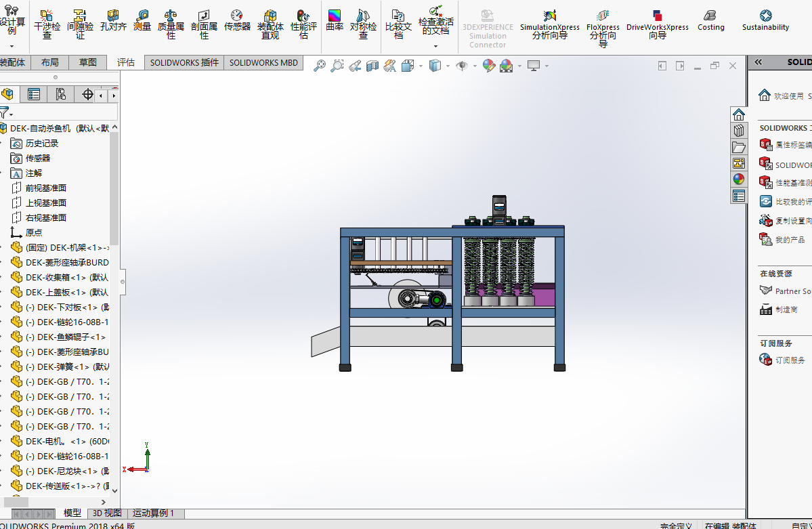This screenshot has width=812, height=529.
Task: Open the Appearances task pane tab
Action: (x=739, y=179)
